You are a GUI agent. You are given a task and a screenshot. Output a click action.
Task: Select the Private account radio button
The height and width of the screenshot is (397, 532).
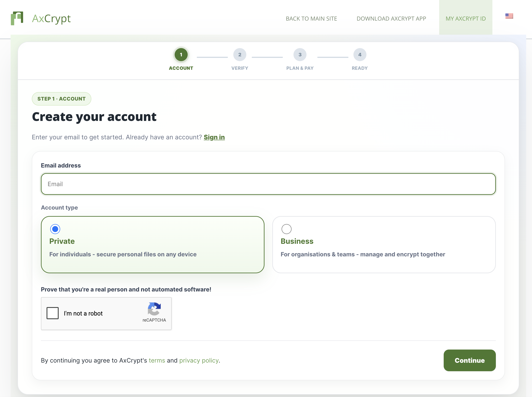pos(55,229)
